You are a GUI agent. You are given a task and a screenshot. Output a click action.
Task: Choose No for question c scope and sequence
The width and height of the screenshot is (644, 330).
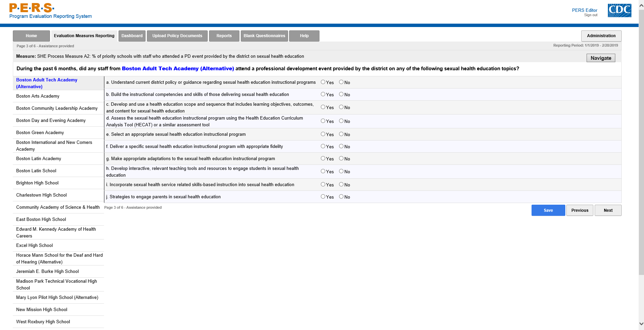point(341,107)
